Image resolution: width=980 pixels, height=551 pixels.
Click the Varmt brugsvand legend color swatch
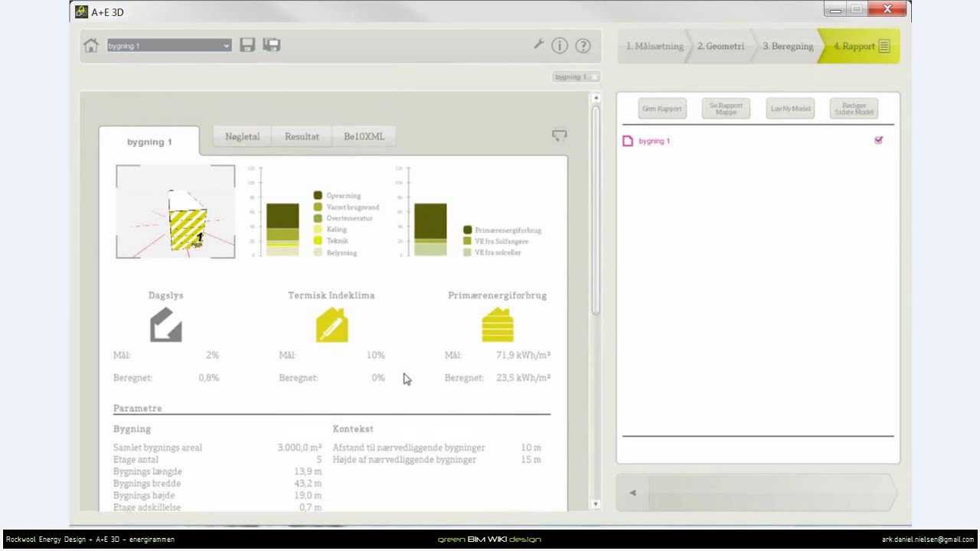point(318,207)
